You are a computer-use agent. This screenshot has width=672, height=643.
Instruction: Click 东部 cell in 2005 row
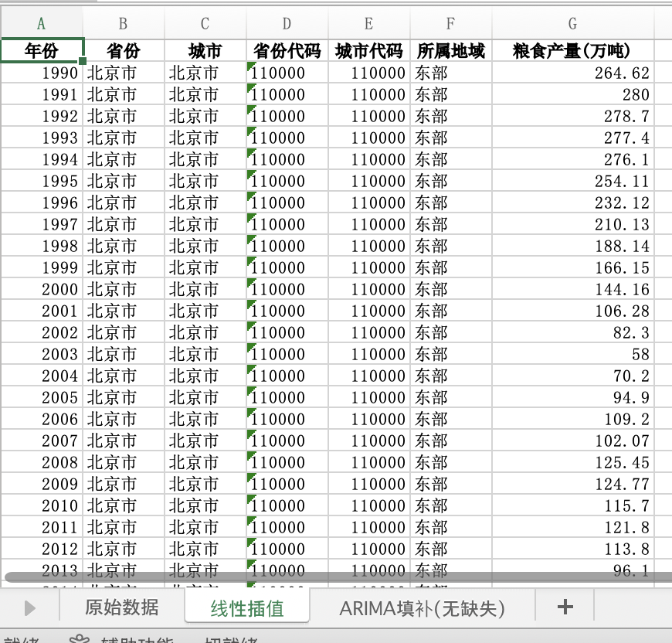[x=451, y=397]
